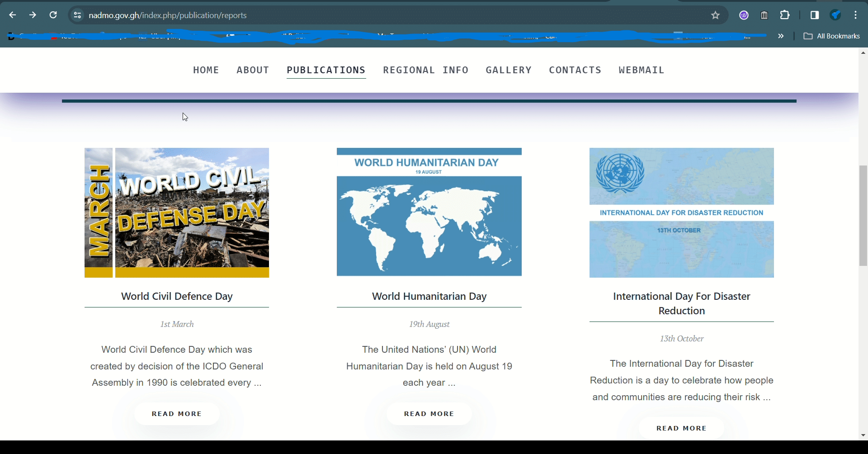Open the browser side panel

tap(814, 15)
